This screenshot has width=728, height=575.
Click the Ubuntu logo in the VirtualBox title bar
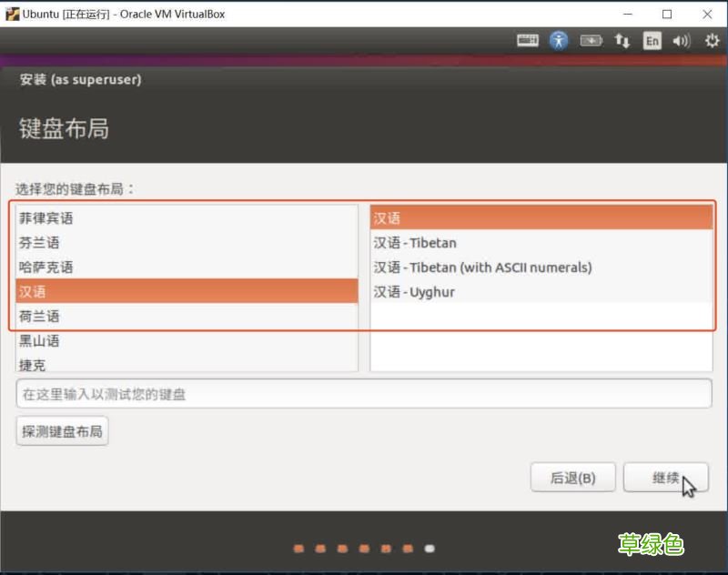(x=13, y=14)
